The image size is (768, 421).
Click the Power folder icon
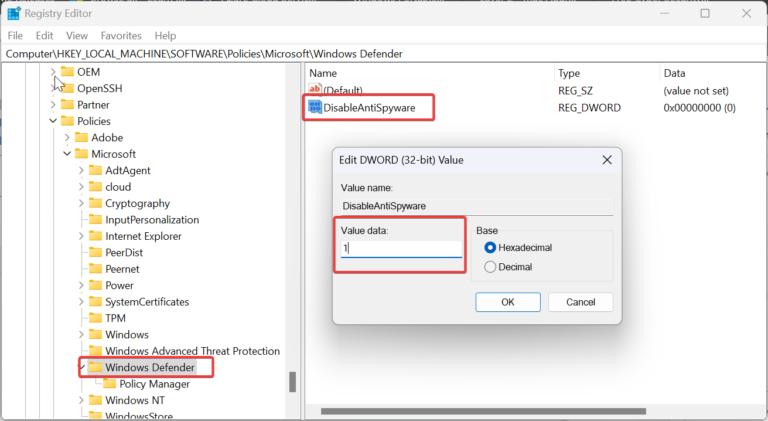click(96, 285)
